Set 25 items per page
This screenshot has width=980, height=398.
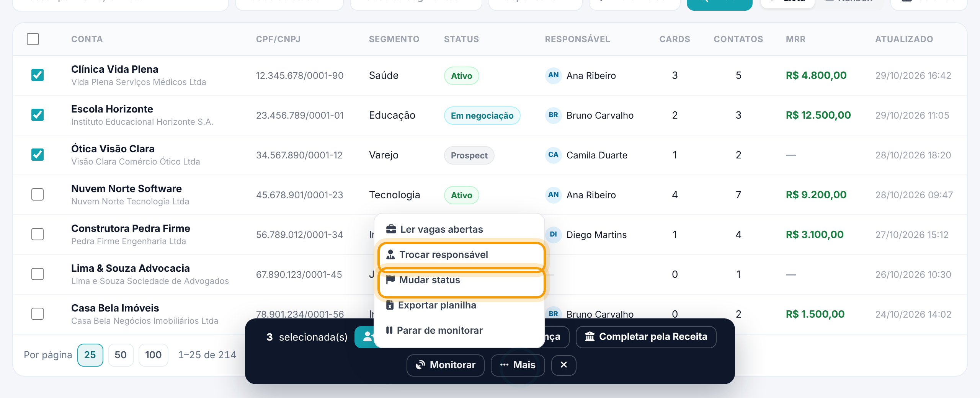pyautogui.click(x=90, y=355)
